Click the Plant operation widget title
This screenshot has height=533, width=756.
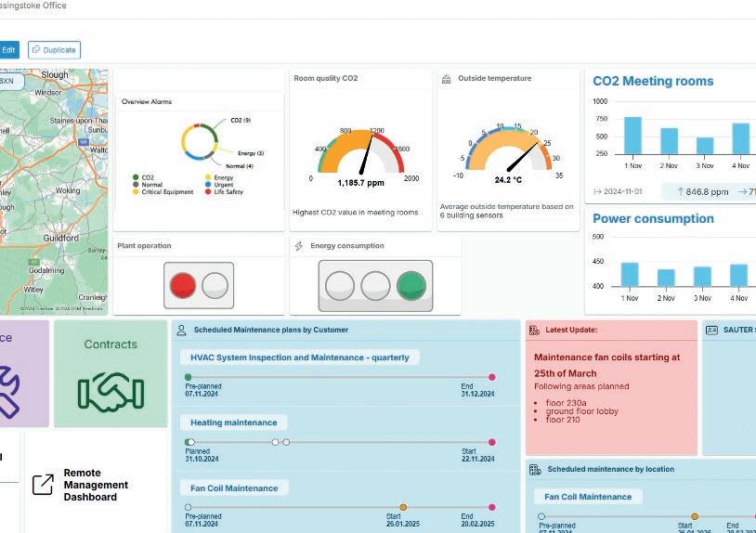tap(144, 246)
